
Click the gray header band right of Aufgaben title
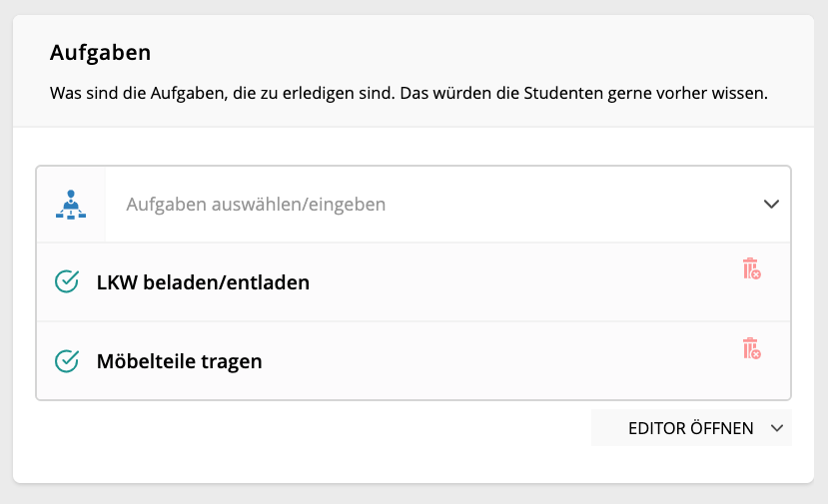(475, 52)
